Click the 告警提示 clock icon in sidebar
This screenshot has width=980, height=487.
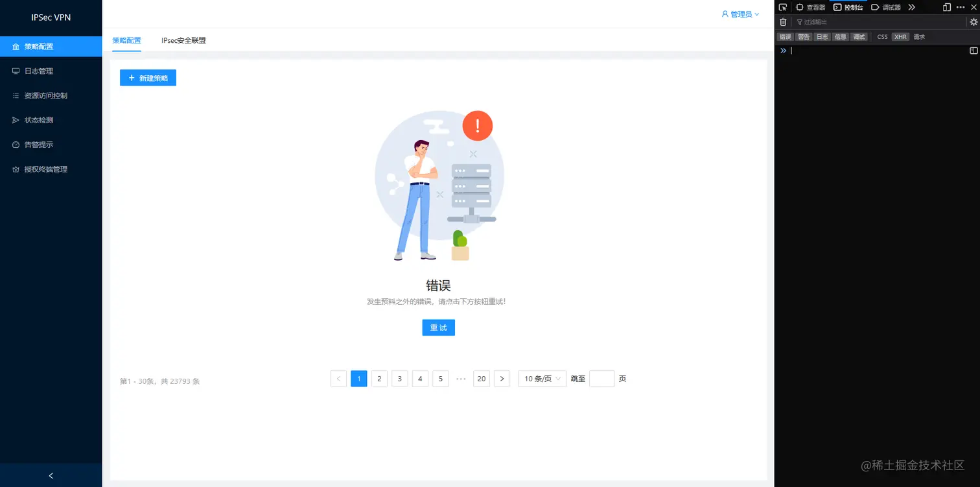pos(16,144)
